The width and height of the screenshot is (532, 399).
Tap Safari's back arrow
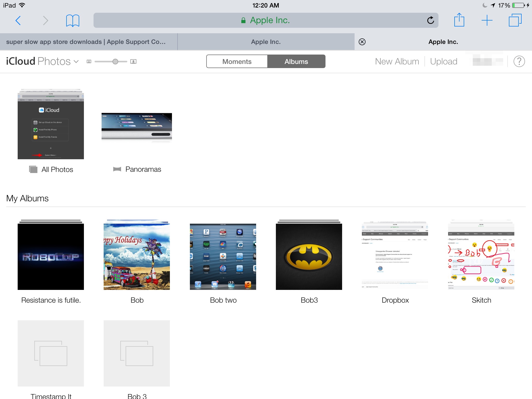(18, 21)
